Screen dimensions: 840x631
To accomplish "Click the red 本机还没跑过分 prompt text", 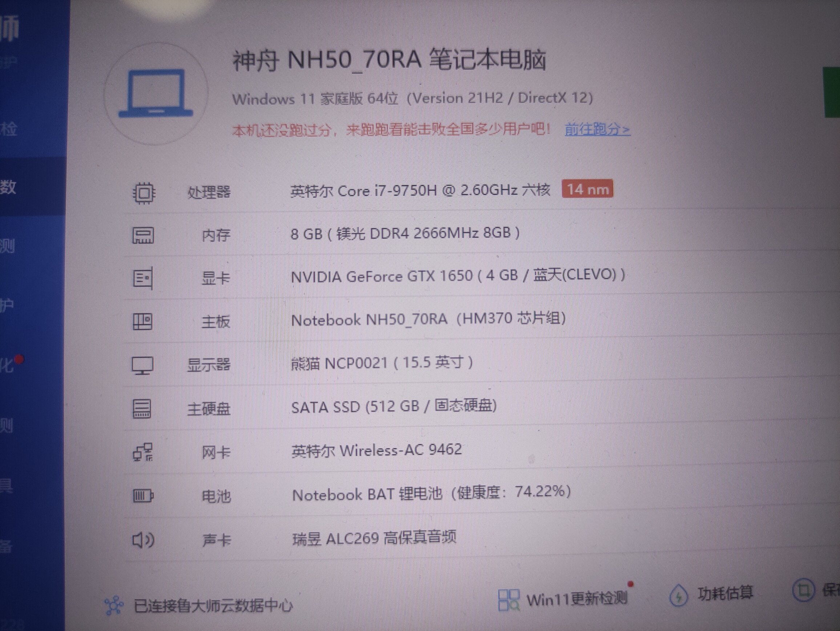I will tap(391, 129).
